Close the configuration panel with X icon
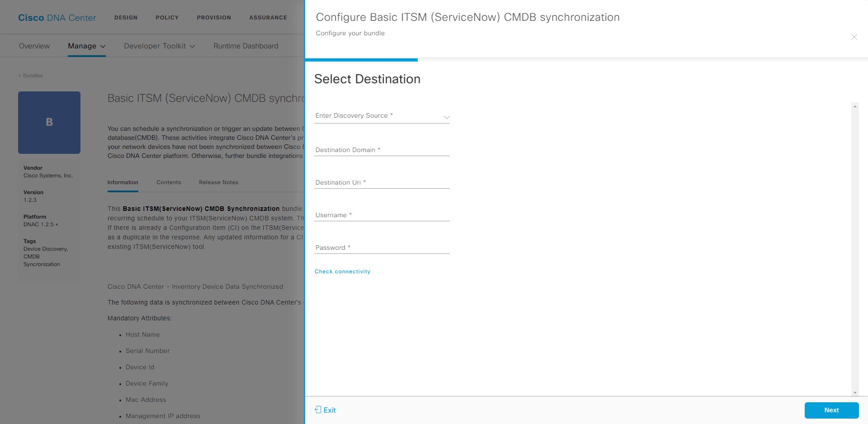The image size is (868, 424). point(854,37)
